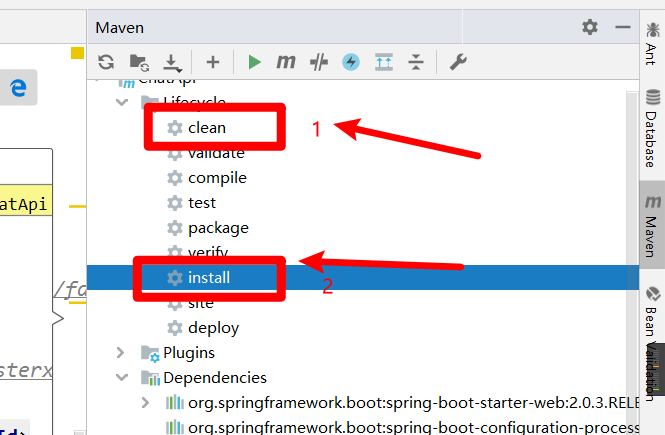Click the Collapse All toolbar icon
The image size is (665, 435).
coord(416,62)
